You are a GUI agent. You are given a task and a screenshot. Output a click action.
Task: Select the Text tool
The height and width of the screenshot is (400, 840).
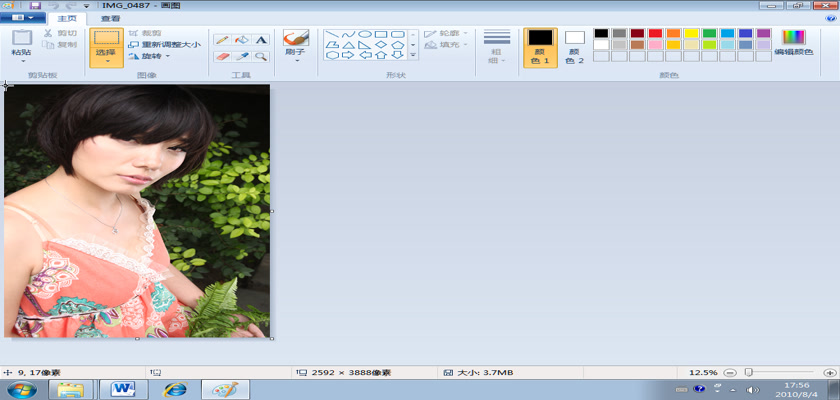tap(261, 40)
